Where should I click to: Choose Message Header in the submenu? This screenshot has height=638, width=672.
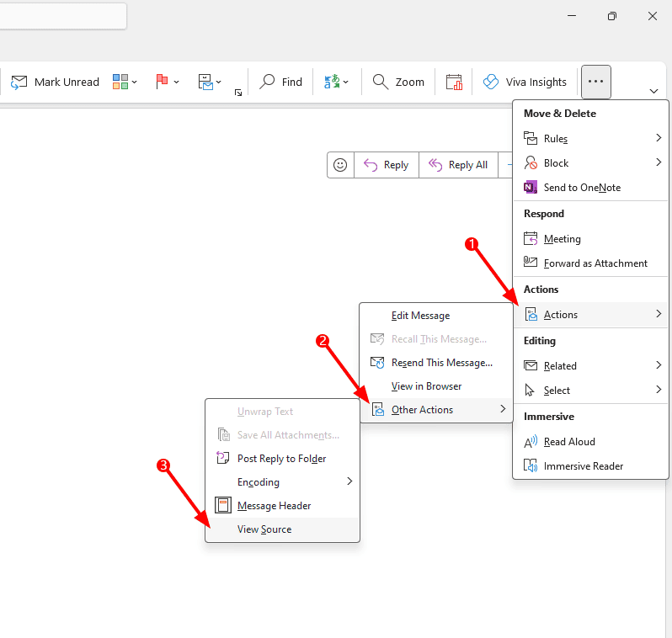274,506
